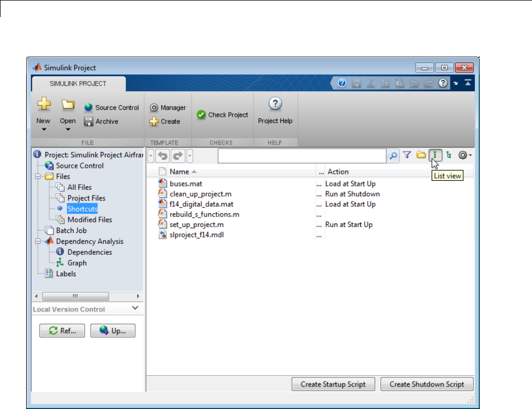The height and width of the screenshot is (409, 532).
Task: Click Archive in the File section
Action: click(x=101, y=121)
